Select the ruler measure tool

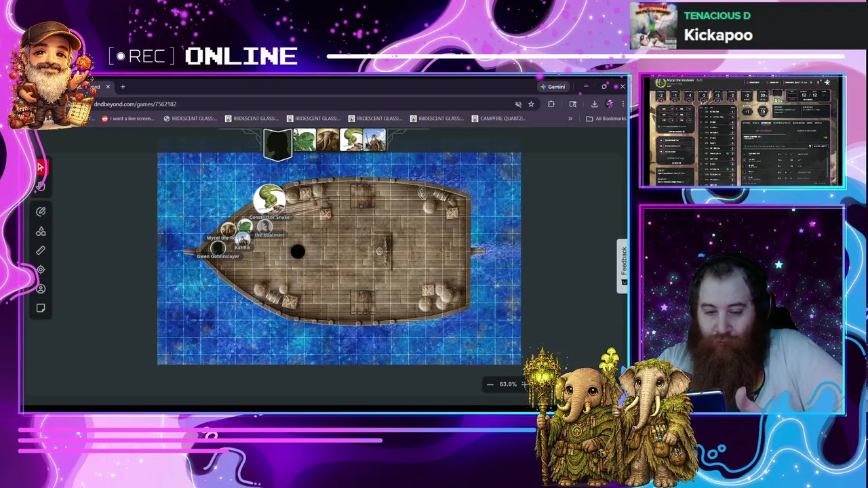tap(41, 250)
